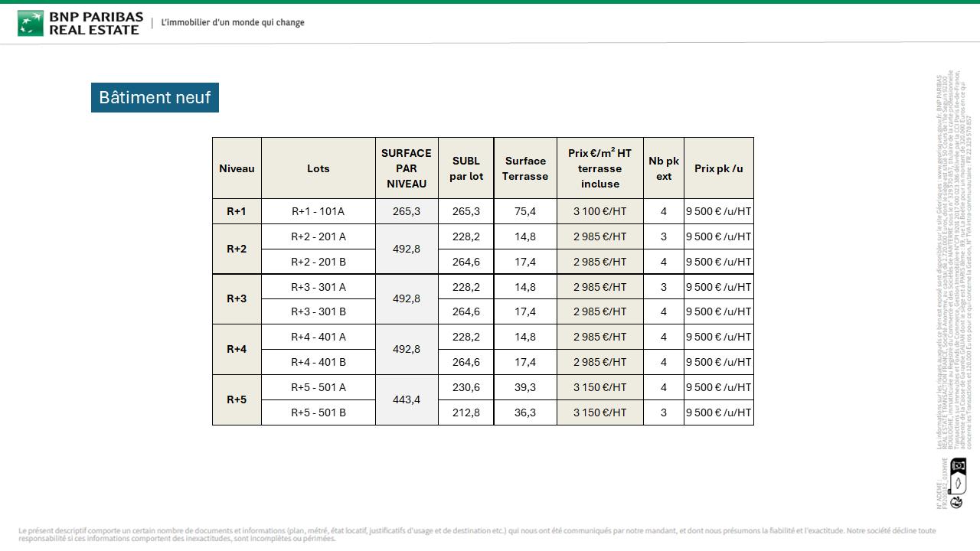This screenshot has height=551, width=980.
Task: Select the "39,3" terrace surface value
Action: coord(525,387)
